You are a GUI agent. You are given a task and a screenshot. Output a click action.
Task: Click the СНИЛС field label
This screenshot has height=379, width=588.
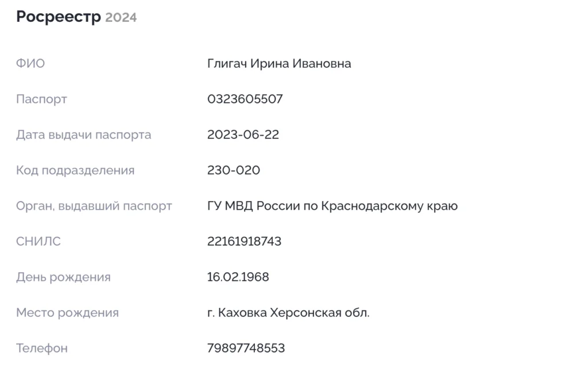tap(38, 241)
